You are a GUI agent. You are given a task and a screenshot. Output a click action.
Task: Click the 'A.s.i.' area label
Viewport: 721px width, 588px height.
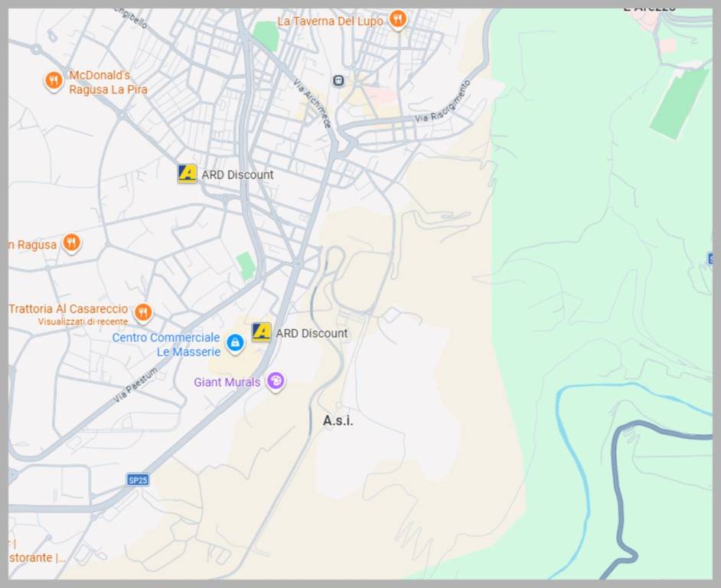coord(338,421)
